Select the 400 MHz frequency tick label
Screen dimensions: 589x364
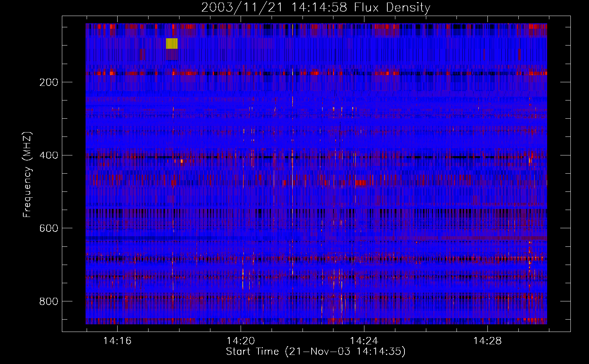coord(48,155)
